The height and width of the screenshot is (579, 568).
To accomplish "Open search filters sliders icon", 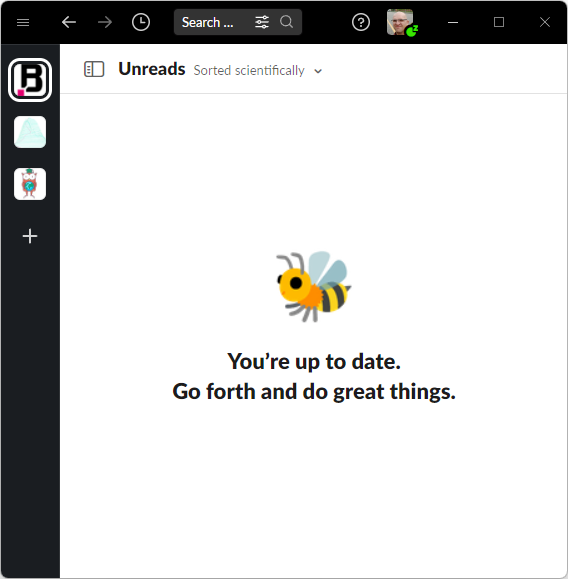I will tap(262, 22).
